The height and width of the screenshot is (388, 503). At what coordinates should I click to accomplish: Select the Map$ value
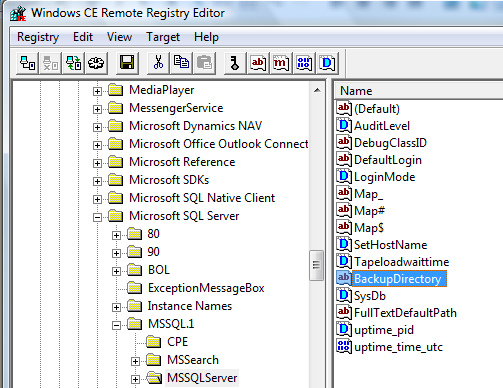click(x=369, y=228)
